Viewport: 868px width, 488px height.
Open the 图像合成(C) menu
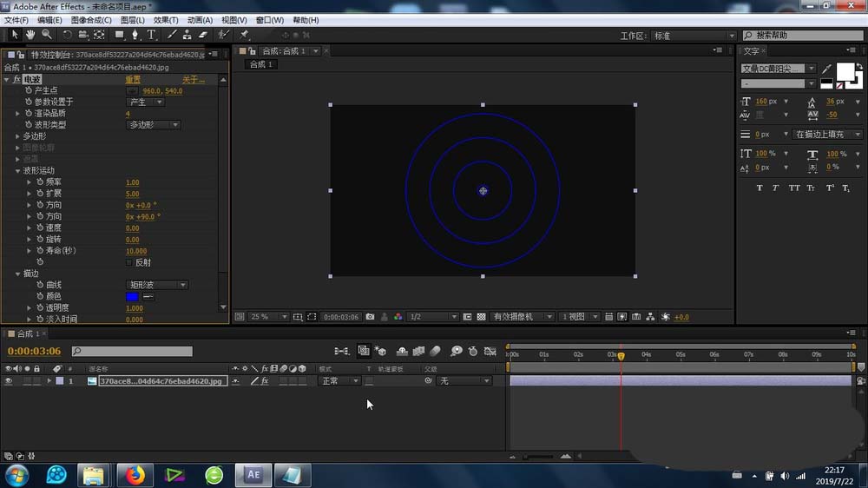coord(90,20)
